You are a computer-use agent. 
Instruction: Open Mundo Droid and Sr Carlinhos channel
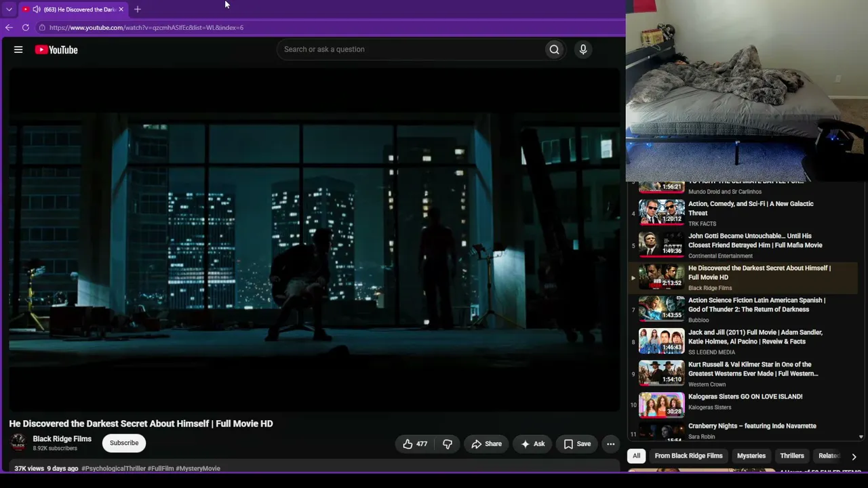coord(725,192)
